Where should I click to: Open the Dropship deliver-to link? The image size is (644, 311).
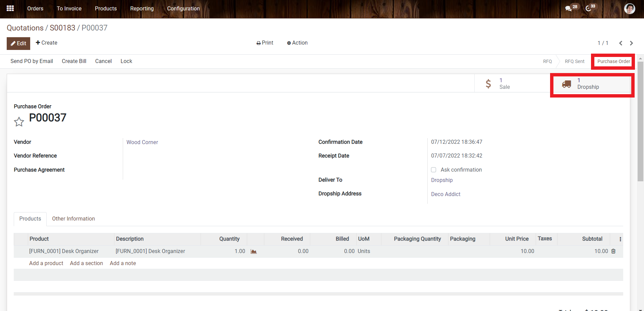click(x=442, y=180)
